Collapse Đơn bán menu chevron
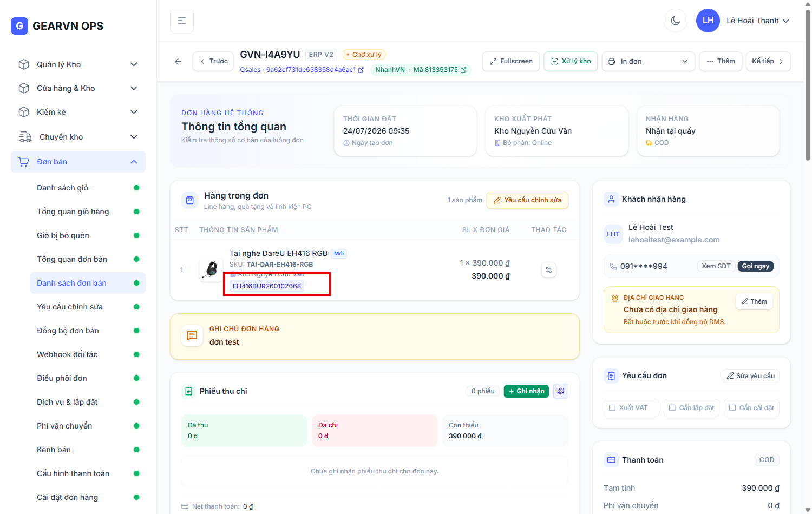812x514 pixels. point(134,162)
